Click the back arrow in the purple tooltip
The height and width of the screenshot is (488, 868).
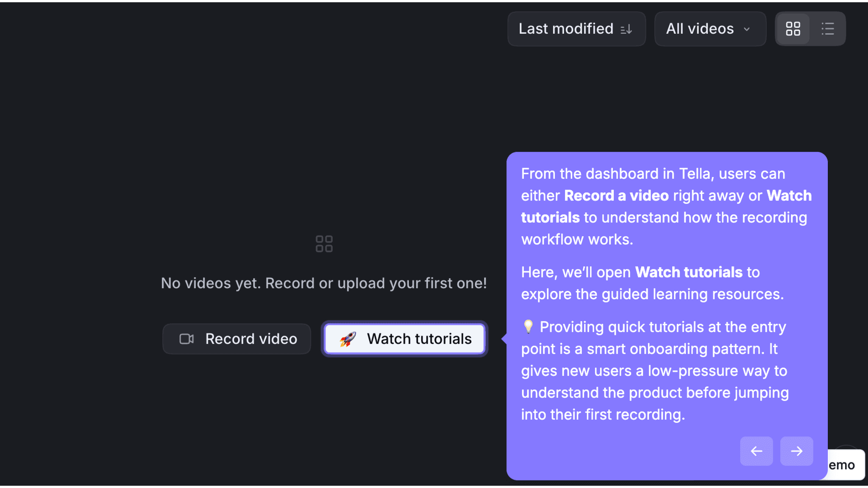tap(756, 451)
